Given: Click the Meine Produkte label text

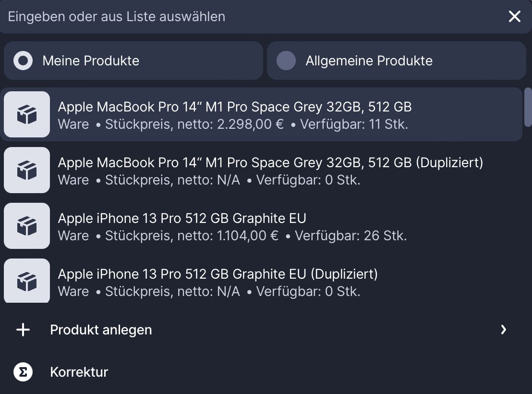Looking at the screenshot, I should pyautogui.click(x=91, y=61).
